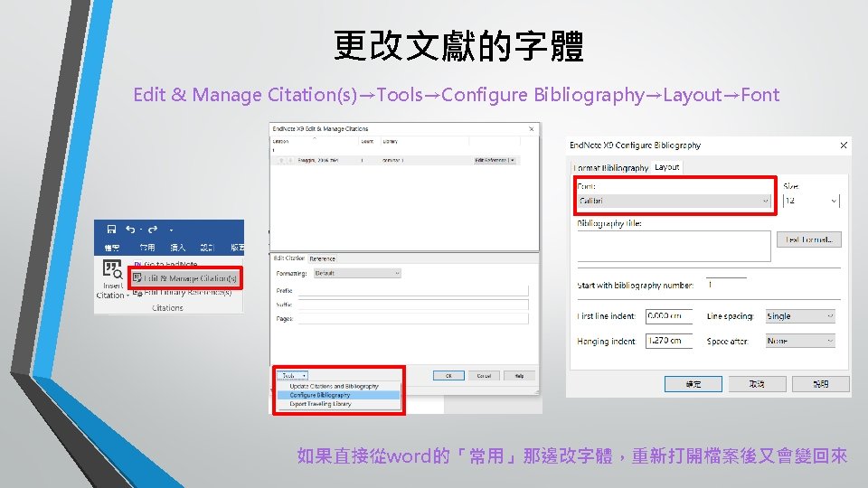Image resolution: width=868 pixels, height=488 pixels.
Task: Choose Configure Bibliography from the Tools menu
Action: click(x=337, y=395)
